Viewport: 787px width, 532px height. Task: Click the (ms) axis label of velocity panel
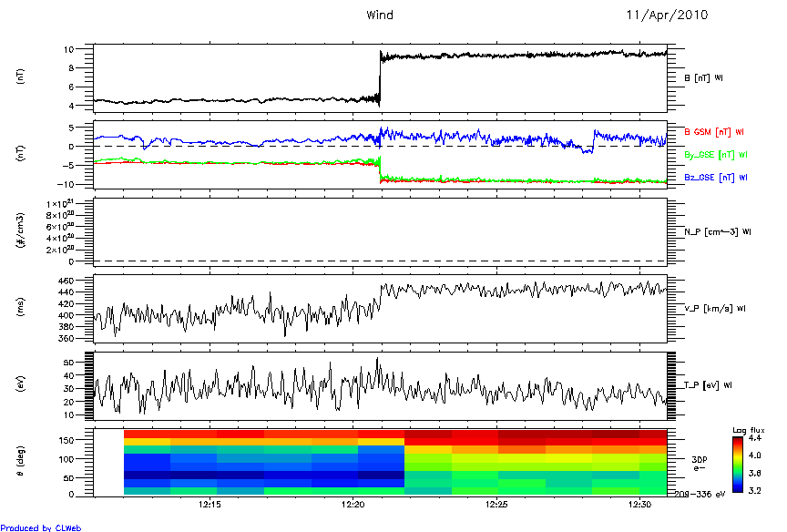pyautogui.click(x=20, y=308)
